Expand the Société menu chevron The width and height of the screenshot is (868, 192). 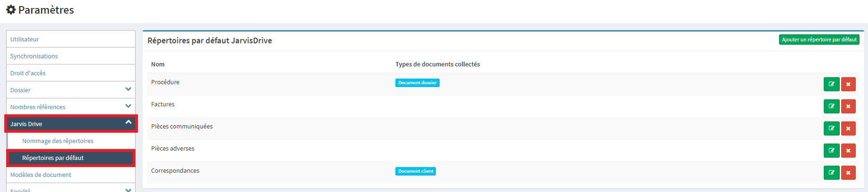(x=128, y=190)
